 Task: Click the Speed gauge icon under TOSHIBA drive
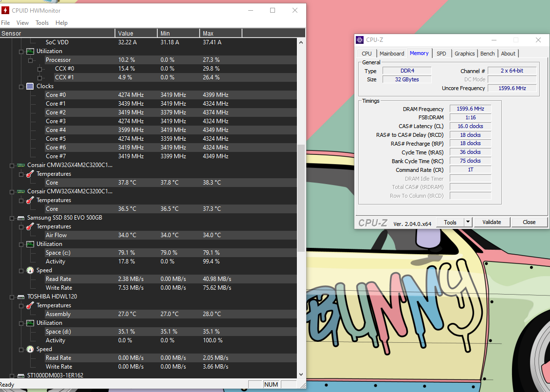click(30, 349)
